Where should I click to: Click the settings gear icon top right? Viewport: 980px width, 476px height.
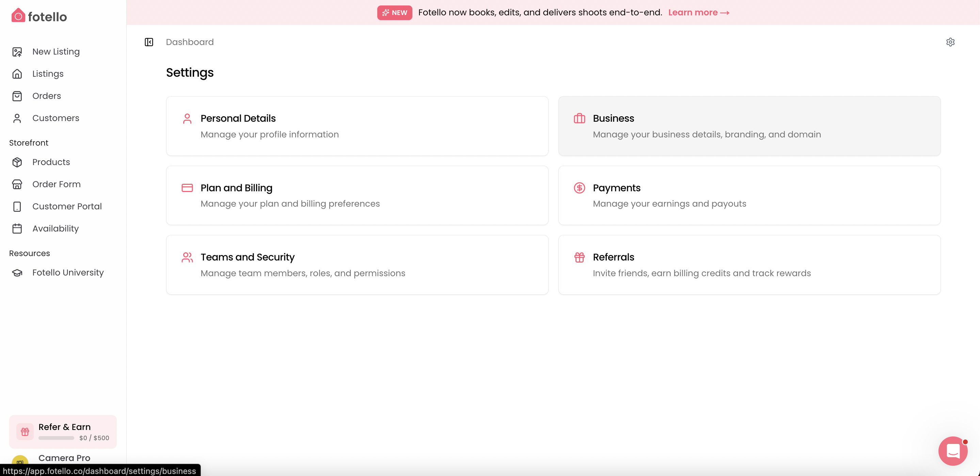(x=950, y=42)
